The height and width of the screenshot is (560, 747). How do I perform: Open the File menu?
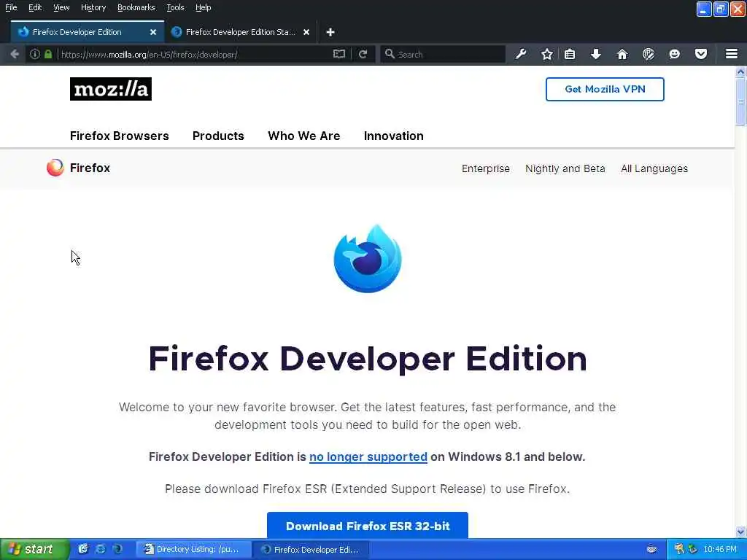pos(11,7)
